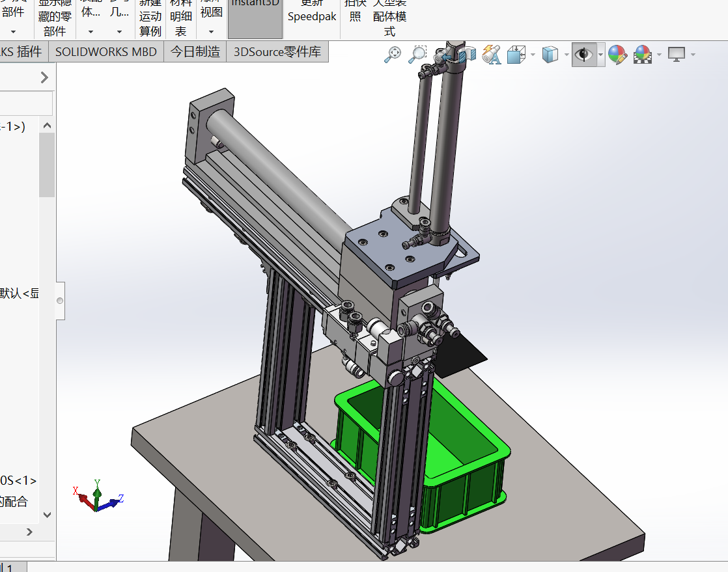Open the Hide/Show Items dropdown arrow

(601, 55)
